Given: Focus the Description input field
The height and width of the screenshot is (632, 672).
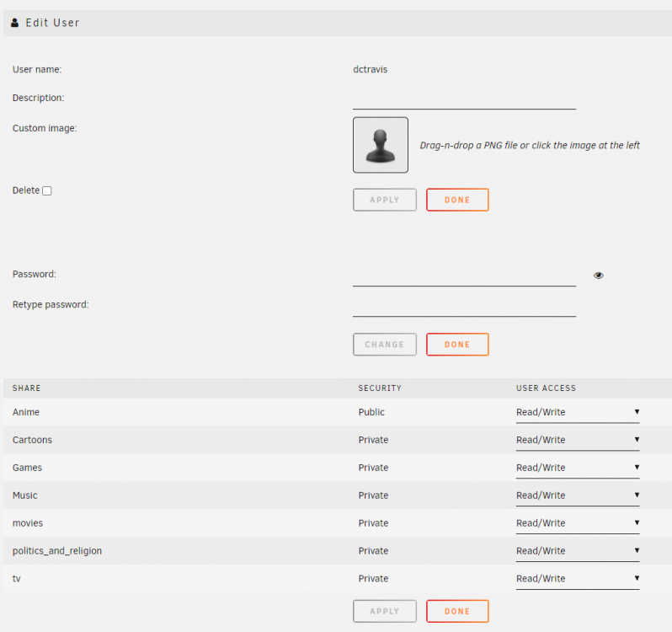Looking at the screenshot, I should click(464, 99).
